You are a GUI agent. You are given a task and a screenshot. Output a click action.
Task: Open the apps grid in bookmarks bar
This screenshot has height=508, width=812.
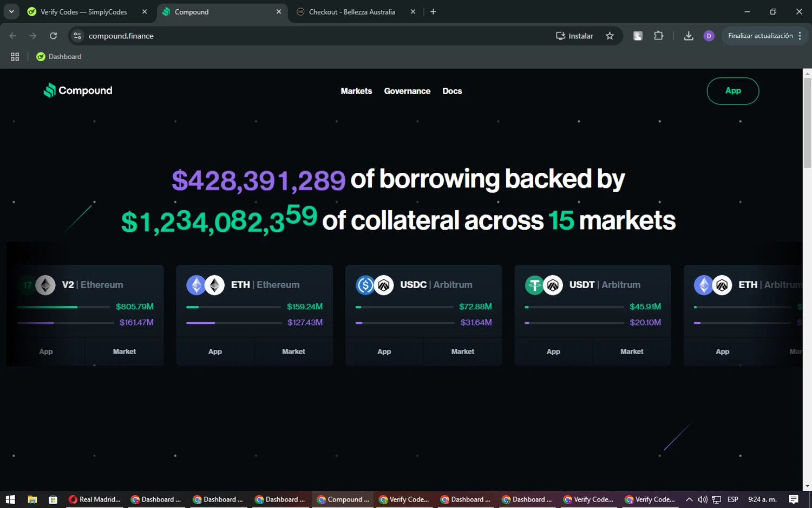click(x=15, y=56)
